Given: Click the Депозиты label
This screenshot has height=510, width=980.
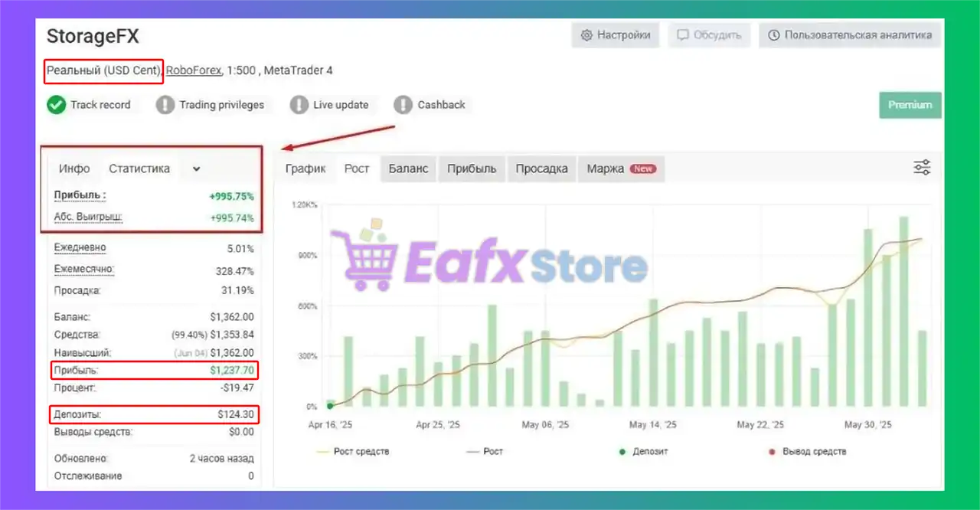Looking at the screenshot, I should coord(77,415).
